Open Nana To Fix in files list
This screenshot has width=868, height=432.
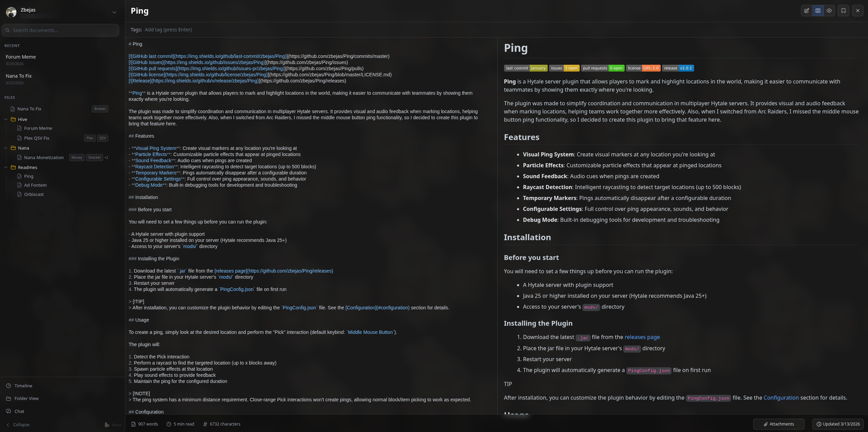coord(29,109)
